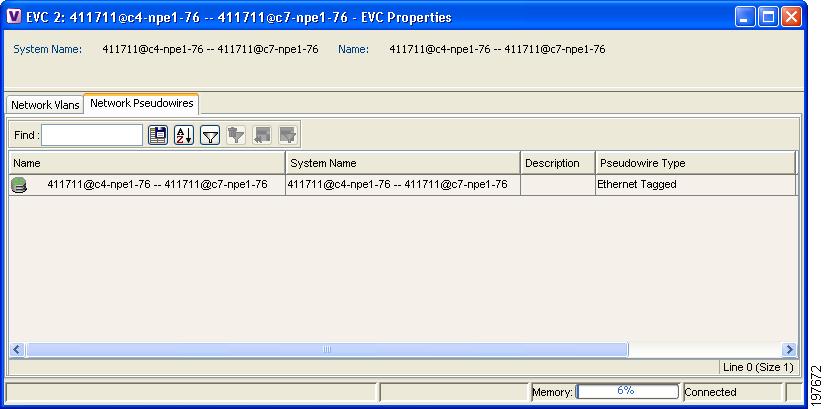824x409 pixels.
Task: Click the Memory 6% progress bar
Action: [627, 391]
